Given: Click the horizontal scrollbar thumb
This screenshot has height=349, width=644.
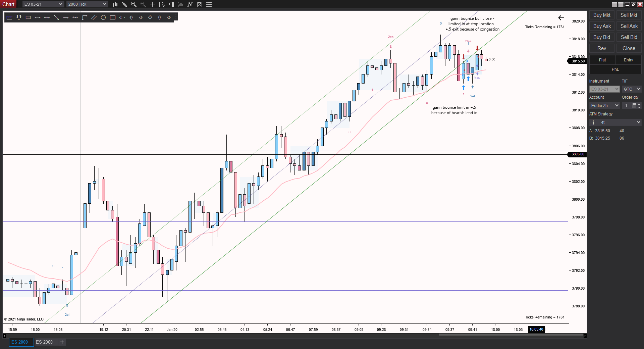Looking at the screenshot, I should coord(511,336).
